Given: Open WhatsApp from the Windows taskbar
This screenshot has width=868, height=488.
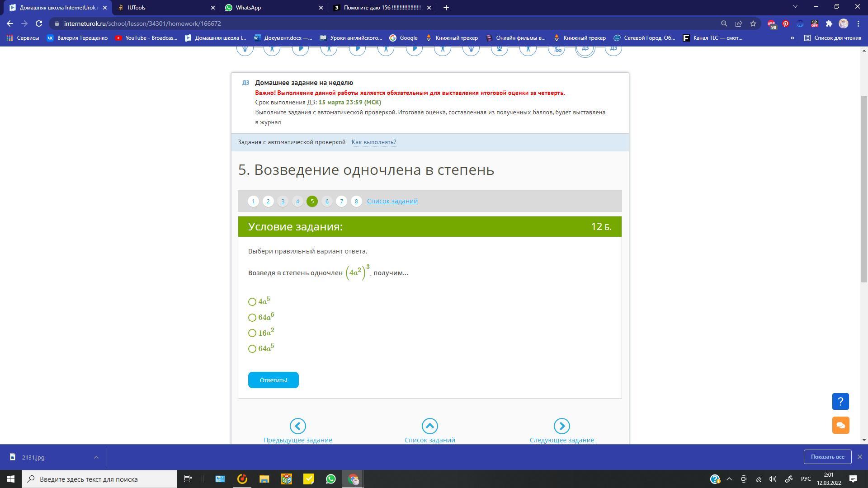Looking at the screenshot, I should pos(330,479).
